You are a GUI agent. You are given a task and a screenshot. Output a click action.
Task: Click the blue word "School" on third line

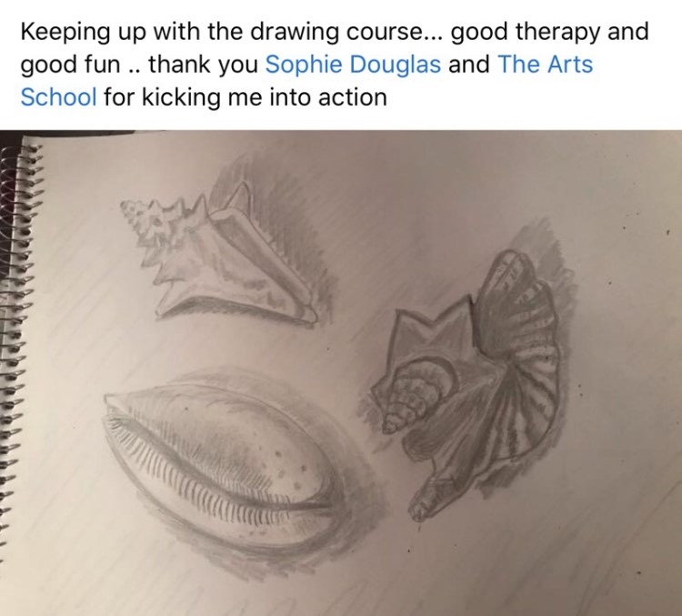click(x=57, y=97)
